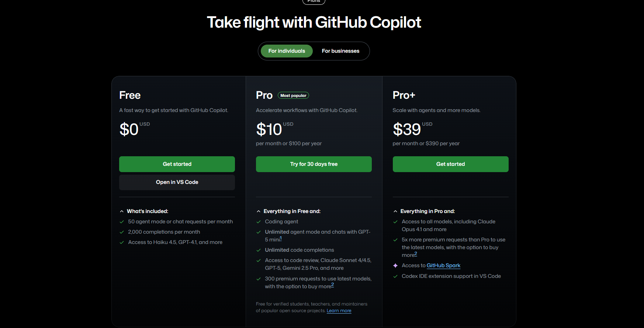Click Try for 30 days free

[314, 164]
